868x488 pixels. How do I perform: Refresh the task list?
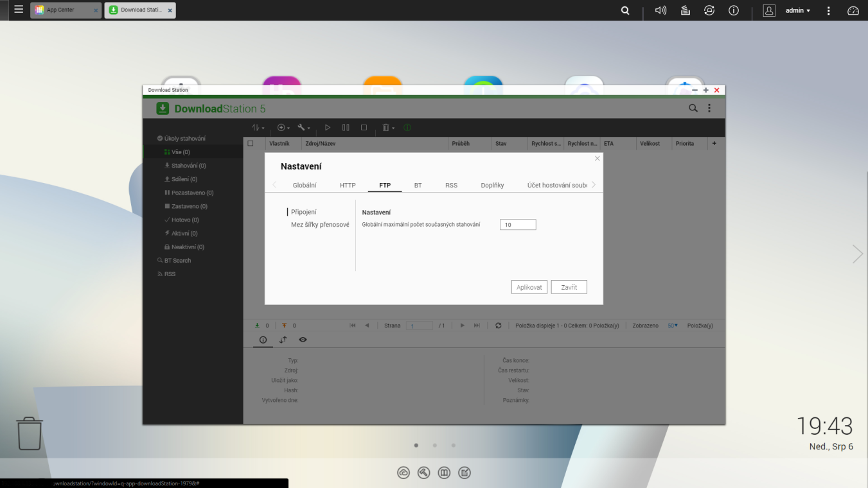tap(498, 326)
